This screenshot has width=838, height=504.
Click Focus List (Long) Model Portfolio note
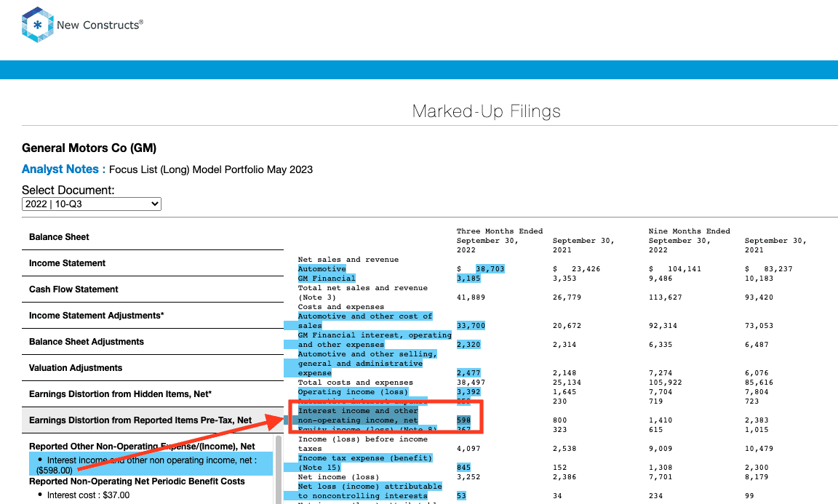coord(210,169)
